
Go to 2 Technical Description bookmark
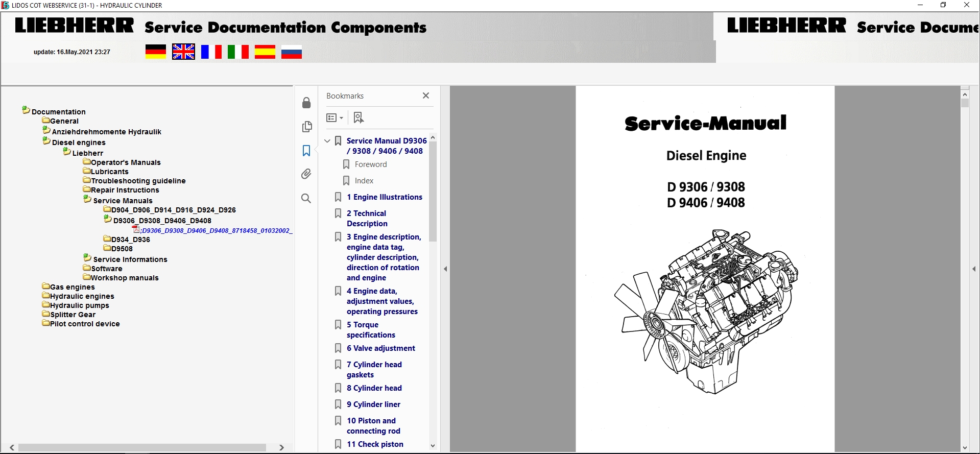(367, 219)
